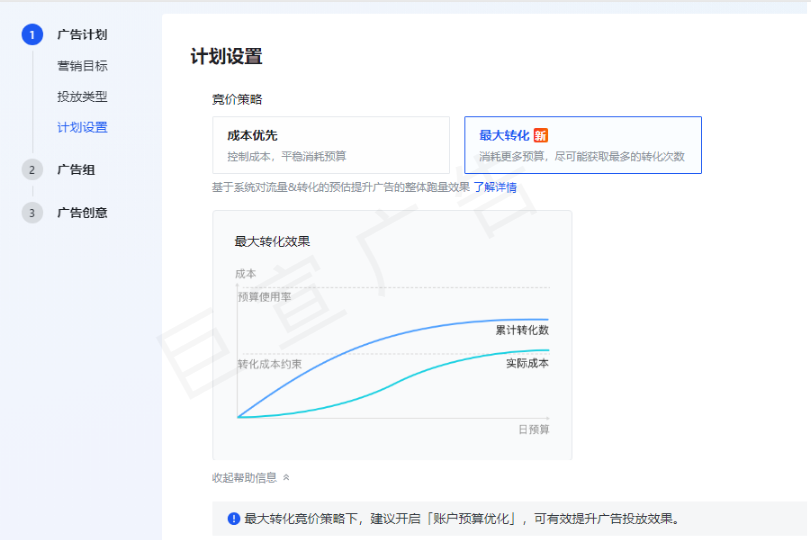811x540 pixels.
Task: Click step 1 circle icon for 广告计划
Action: click(32, 35)
